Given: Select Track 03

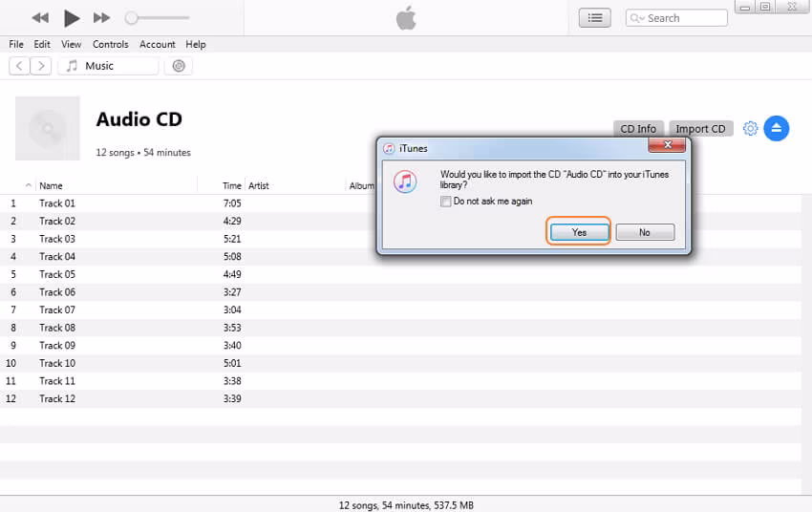Looking at the screenshot, I should coord(57,239).
